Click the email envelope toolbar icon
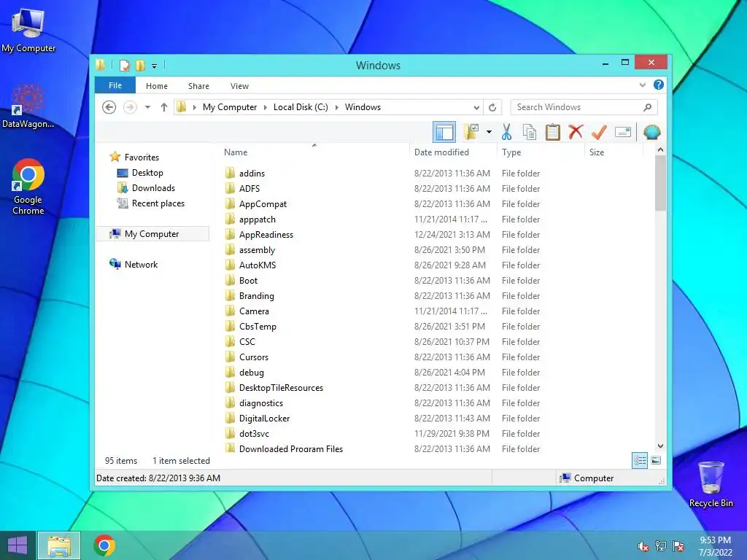Image resolution: width=747 pixels, height=560 pixels. (x=623, y=132)
